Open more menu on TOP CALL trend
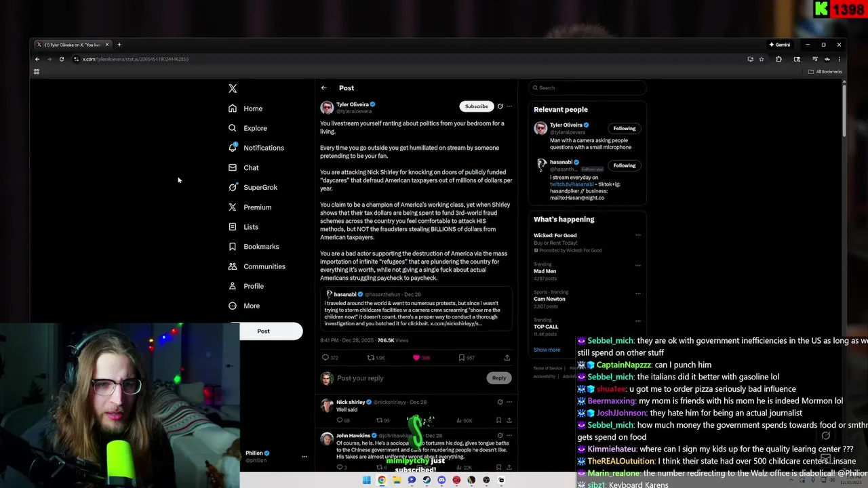The width and height of the screenshot is (868, 488). point(638,321)
